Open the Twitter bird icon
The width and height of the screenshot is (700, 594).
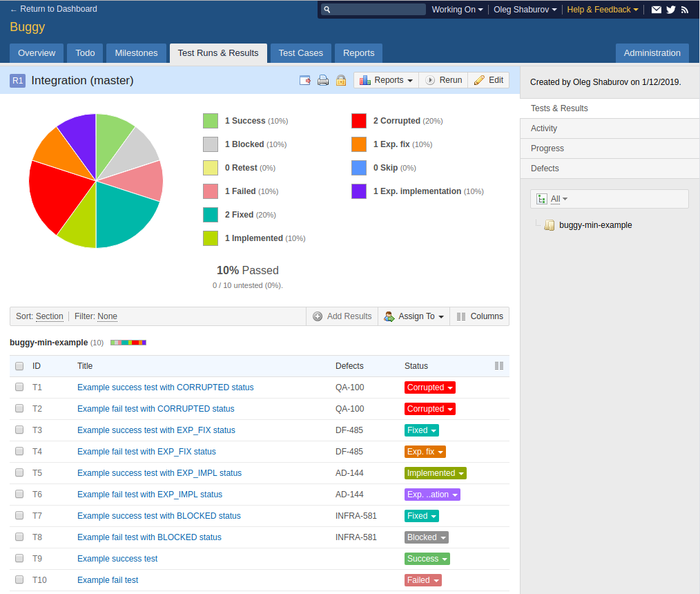tap(671, 10)
